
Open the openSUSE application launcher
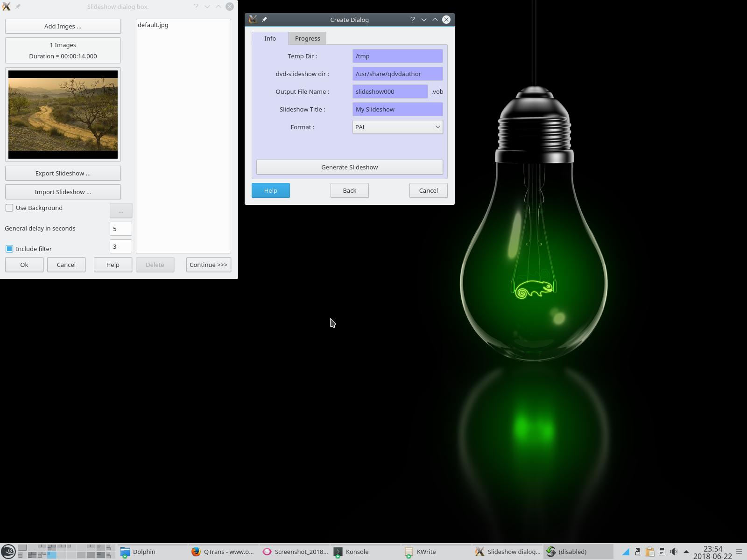[x=8, y=552]
